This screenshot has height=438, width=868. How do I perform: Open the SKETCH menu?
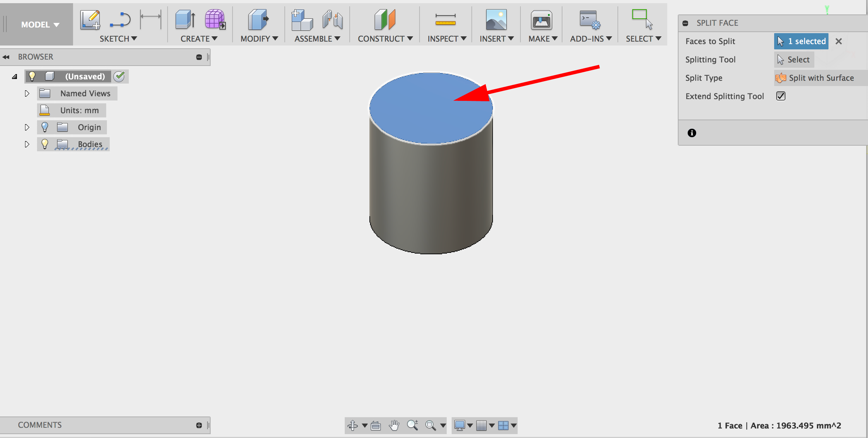pyautogui.click(x=118, y=39)
